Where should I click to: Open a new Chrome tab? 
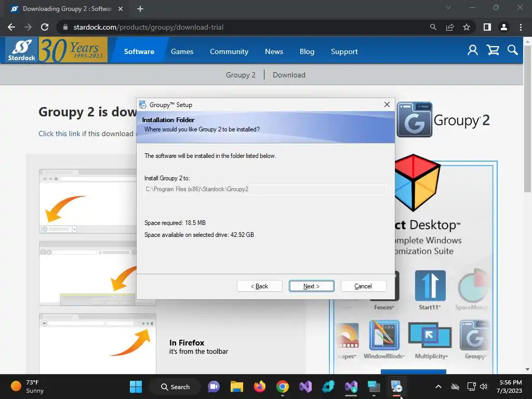click(140, 9)
